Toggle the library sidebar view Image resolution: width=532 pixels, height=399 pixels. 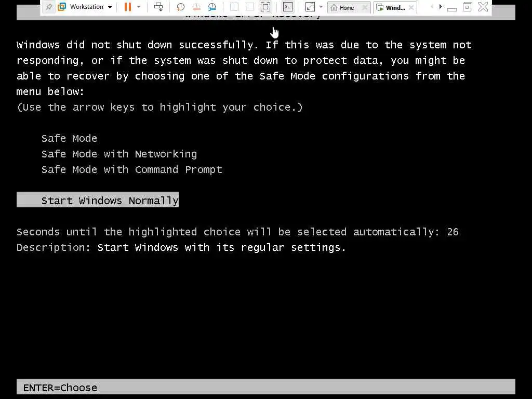tap(234, 7)
